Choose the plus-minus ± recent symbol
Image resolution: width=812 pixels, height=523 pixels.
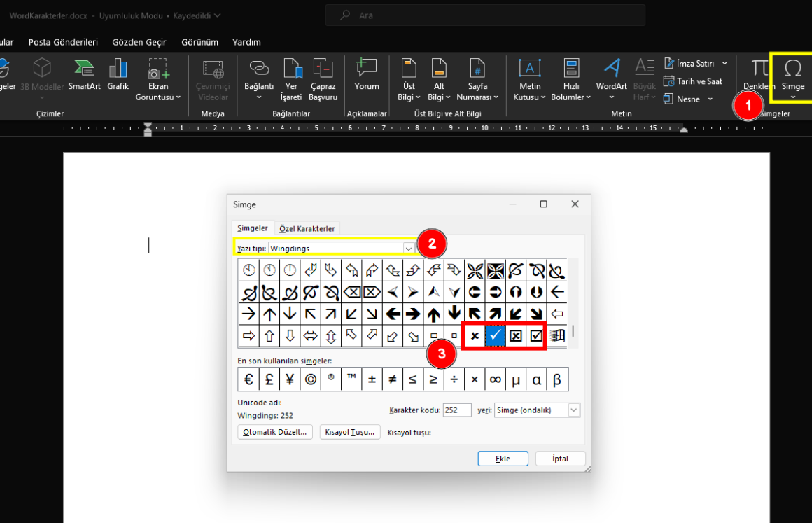point(372,379)
